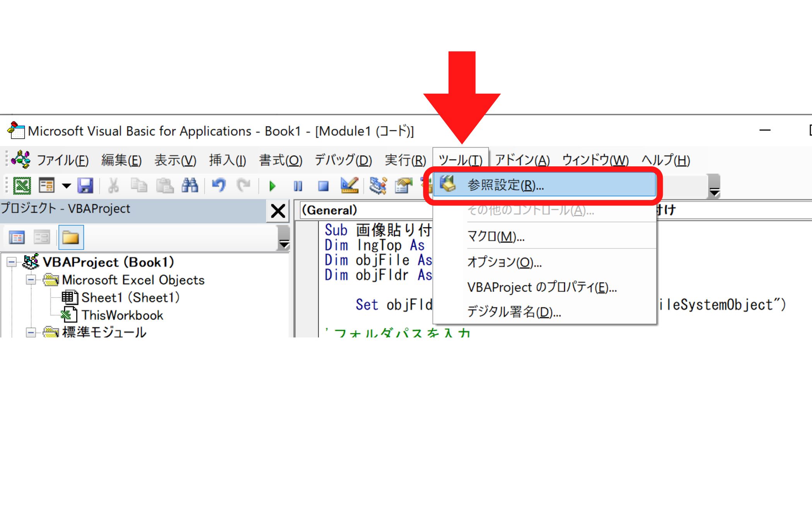
Task: Open the 書式(O) menu
Action: point(281,160)
